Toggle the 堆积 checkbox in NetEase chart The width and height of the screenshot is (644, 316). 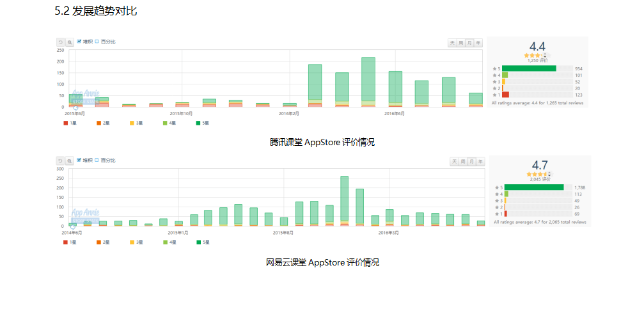pyautogui.click(x=79, y=160)
